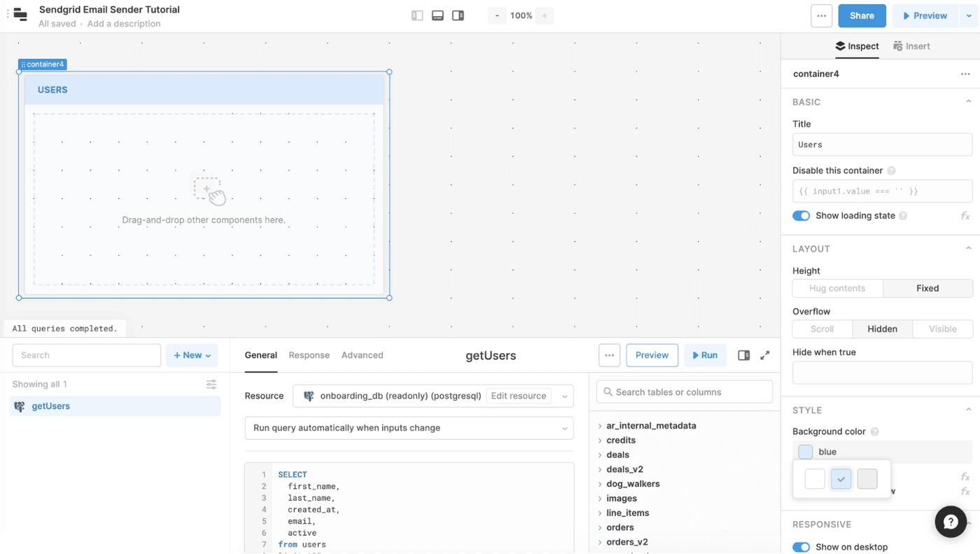Click the query filter icon beside Showing all 1

pos(211,384)
